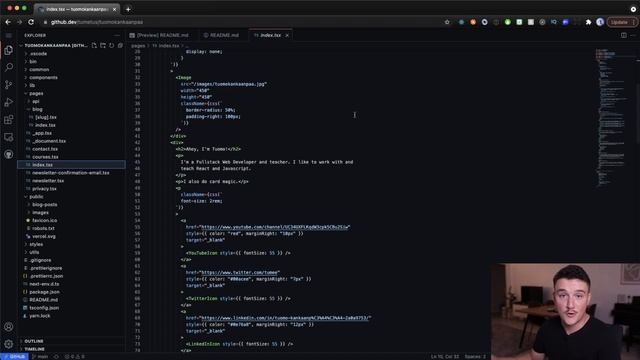Click the main branch in status bar
The image size is (640, 360).
pos(40,356)
